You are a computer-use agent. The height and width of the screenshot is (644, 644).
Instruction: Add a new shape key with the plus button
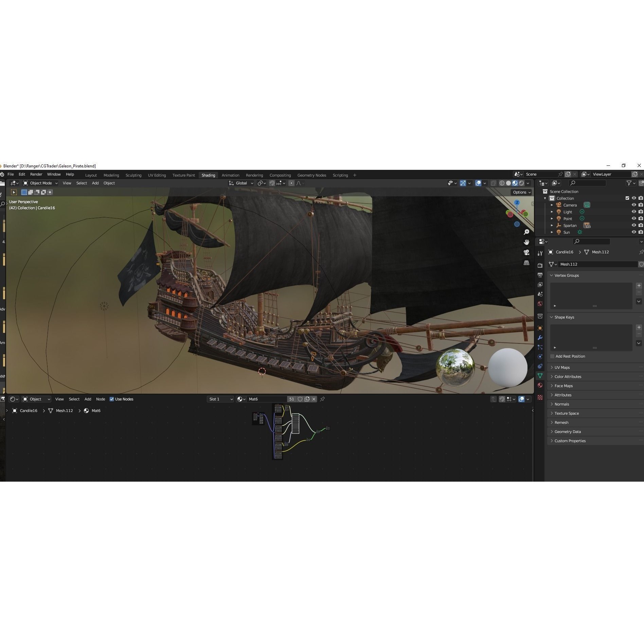click(x=639, y=327)
